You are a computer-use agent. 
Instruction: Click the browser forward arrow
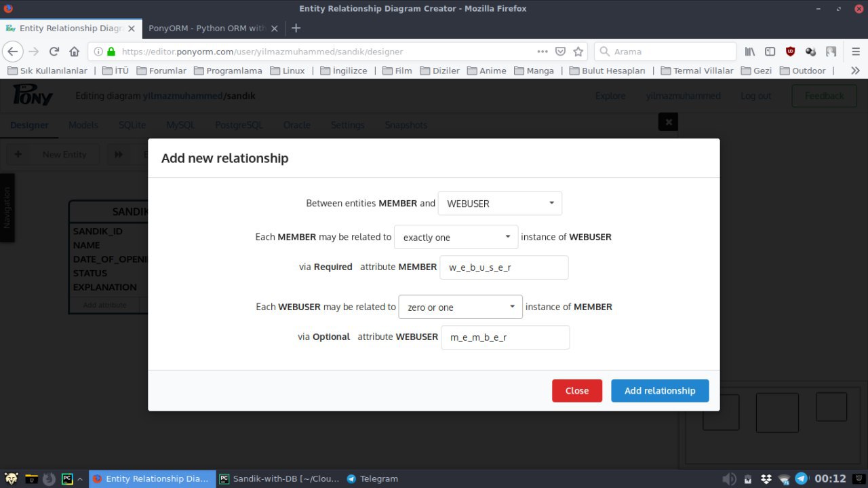(34, 52)
